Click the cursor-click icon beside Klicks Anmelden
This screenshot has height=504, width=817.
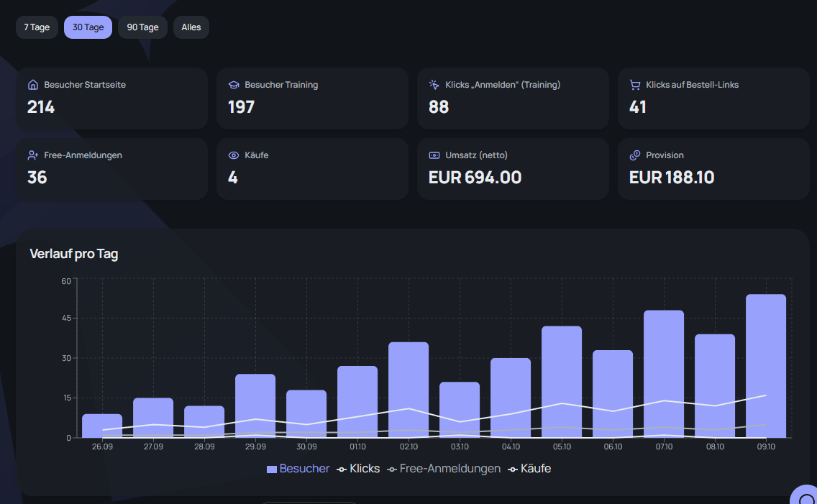(x=434, y=85)
